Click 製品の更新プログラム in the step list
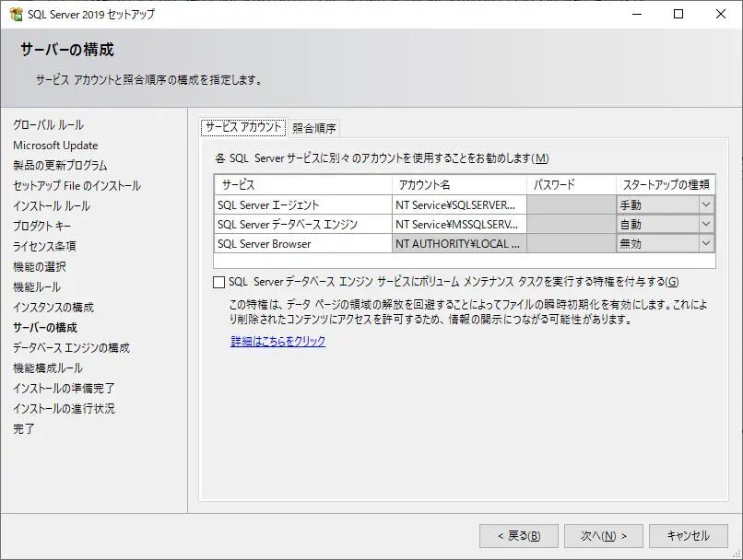 pos(60,166)
